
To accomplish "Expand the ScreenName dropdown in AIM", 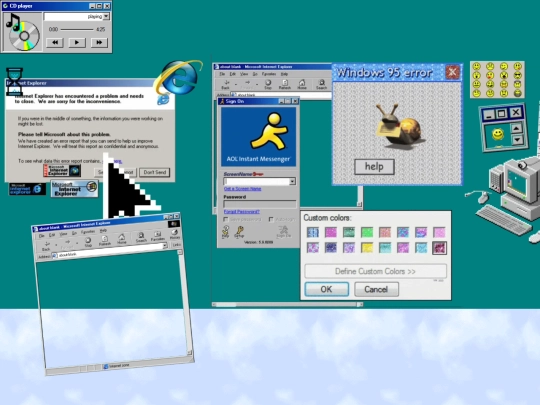I will point(292,181).
